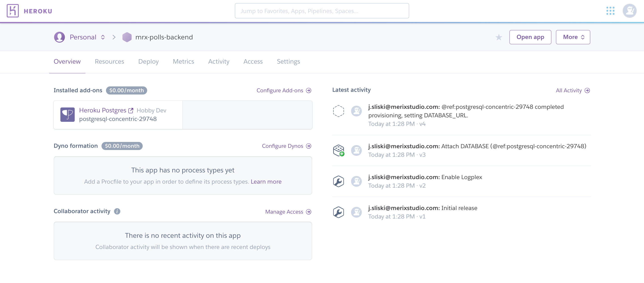The height and width of the screenshot is (283, 644).
Task: Toggle the app favorite star
Action: pyautogui.click(x=498, y=37)
